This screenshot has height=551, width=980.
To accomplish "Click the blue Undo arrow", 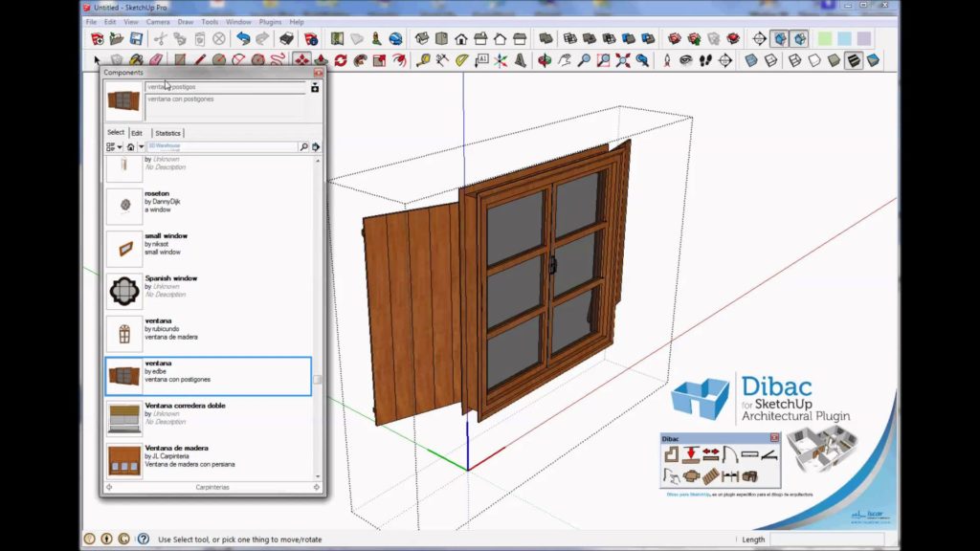I will click(243, 38).
